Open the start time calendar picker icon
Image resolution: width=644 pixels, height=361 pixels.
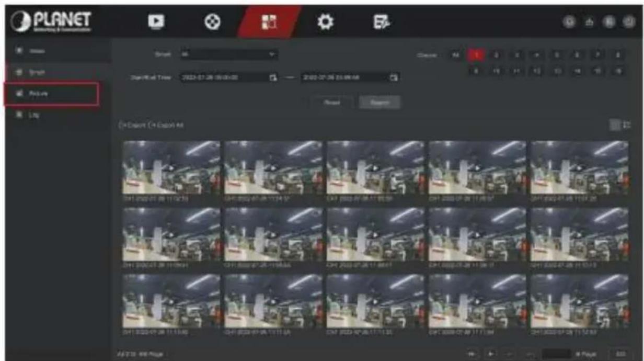pyautogui.click(x=272, y=78)
